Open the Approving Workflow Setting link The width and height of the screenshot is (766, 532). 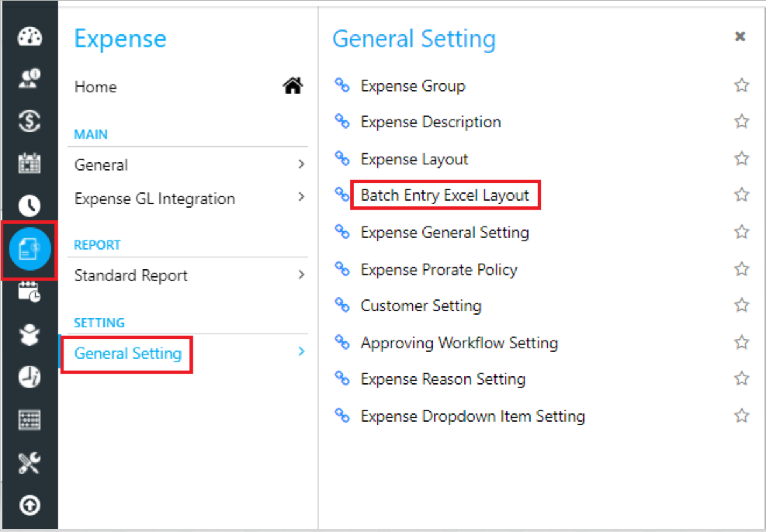point(459,343)
